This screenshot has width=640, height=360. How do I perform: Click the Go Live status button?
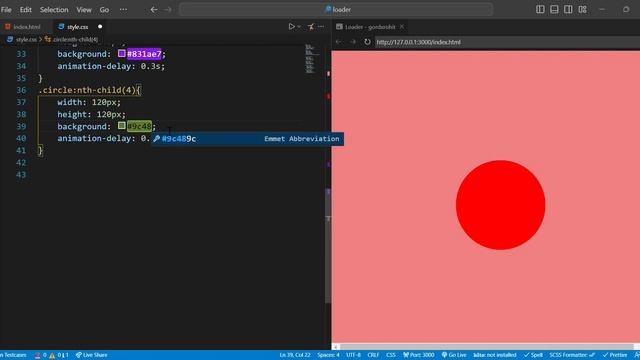pyautogui.click(x=454, y=355)
